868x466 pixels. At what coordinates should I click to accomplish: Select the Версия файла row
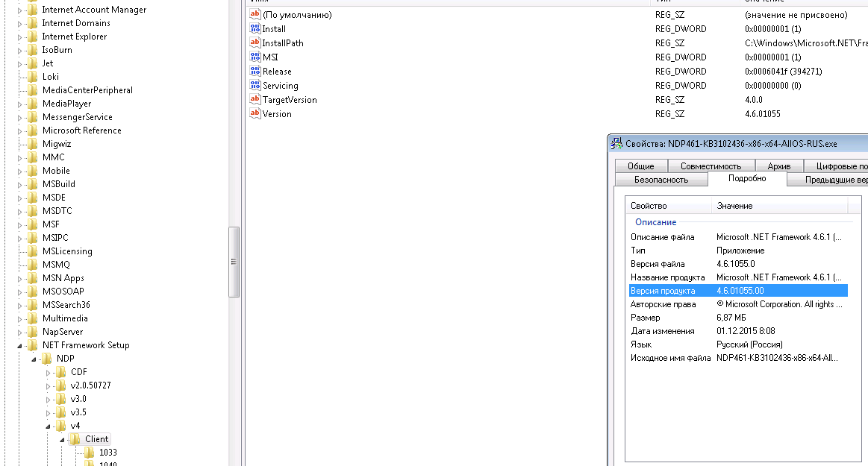click(738, 264)
